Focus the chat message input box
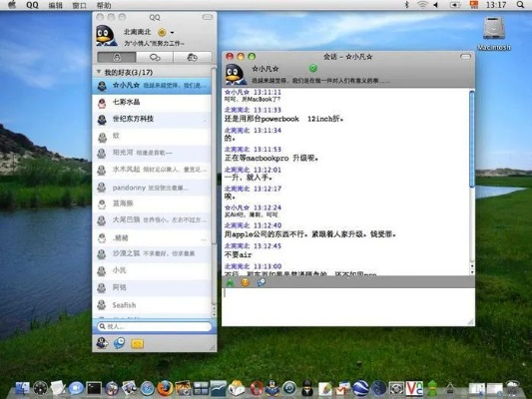This screenshot has width=532, height=399. coord(348,306)
